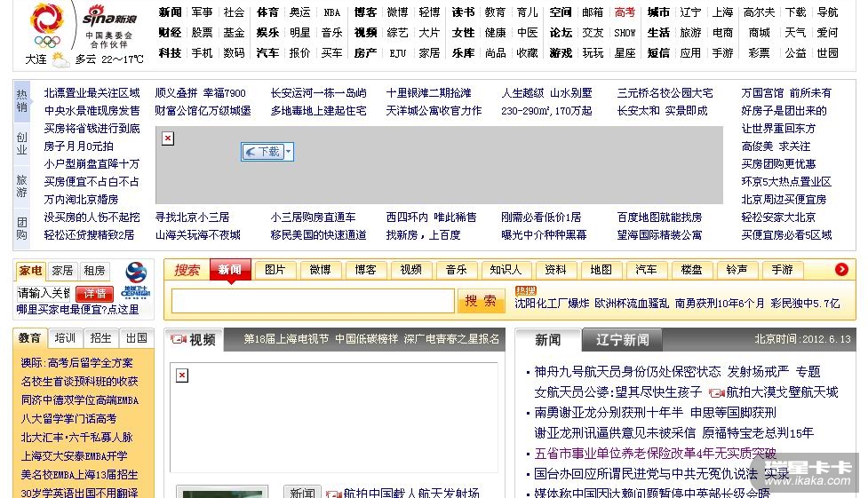868x498 pixels.
Task: Click the video camera icon beside 视频 heading
Action: 179,339
